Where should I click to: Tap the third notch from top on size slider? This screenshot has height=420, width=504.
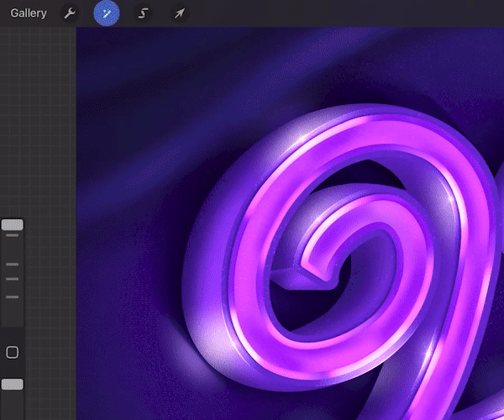click(x=13, y=279)
